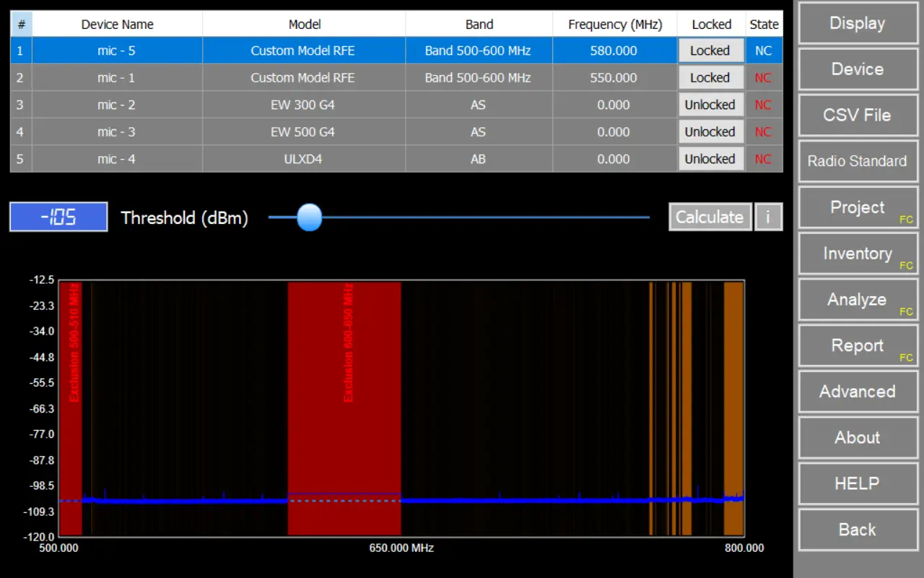
Task: Open the Device menu
Action: pos(857,69)
